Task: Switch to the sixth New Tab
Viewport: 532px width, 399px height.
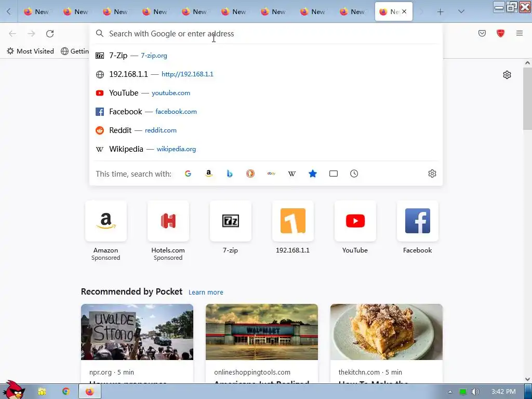Action: [x=234, y=12]
